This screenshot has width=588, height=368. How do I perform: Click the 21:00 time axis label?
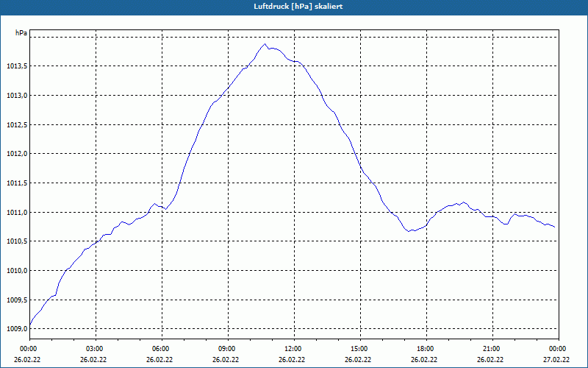(x=492, y=349)
